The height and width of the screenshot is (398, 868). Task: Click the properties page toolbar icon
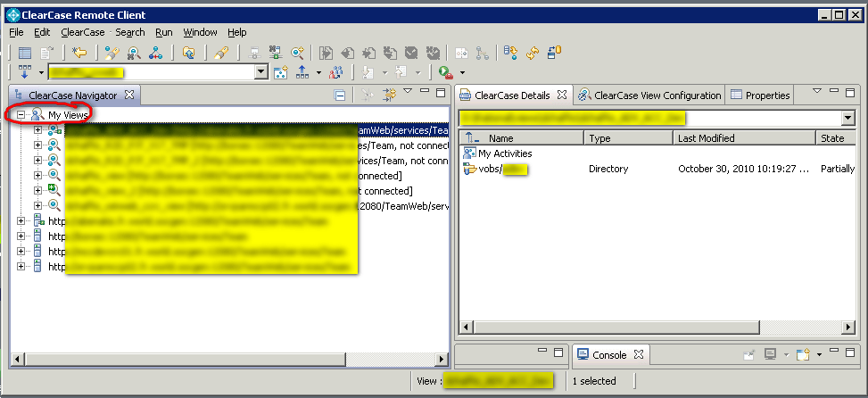(47, 54)
